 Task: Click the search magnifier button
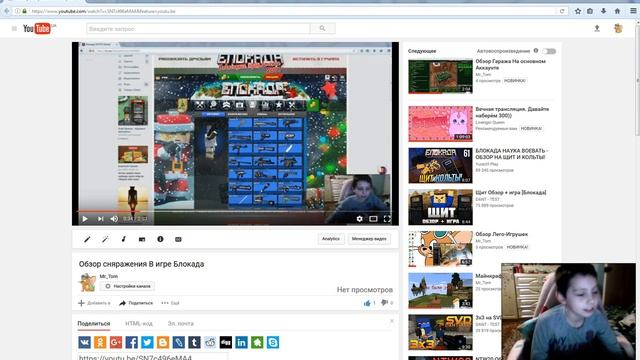tap(322, 29)
